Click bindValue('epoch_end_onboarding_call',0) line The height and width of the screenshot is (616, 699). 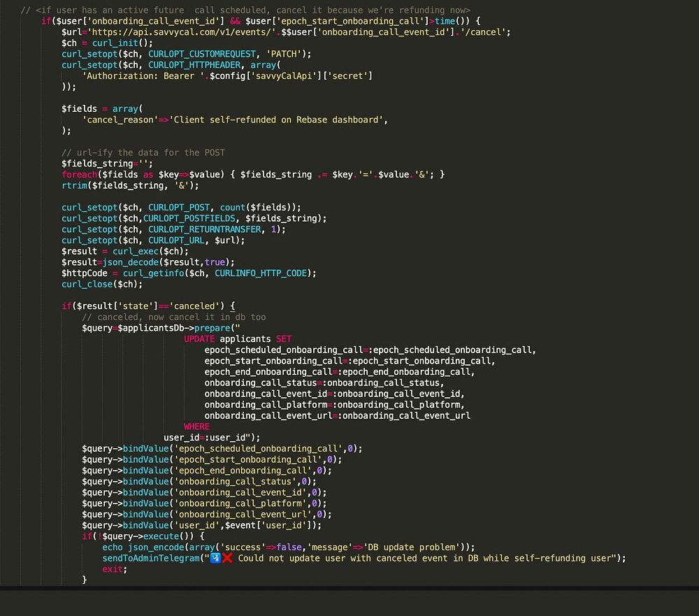[207, 471]
